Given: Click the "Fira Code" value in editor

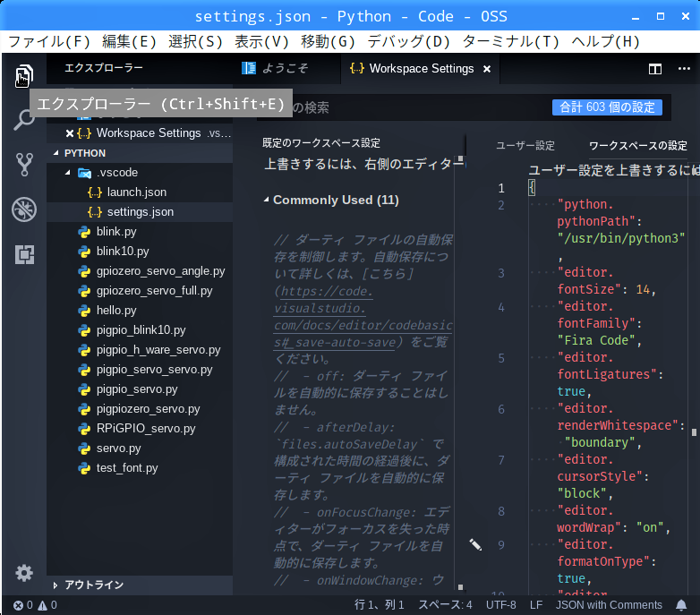Looking at the screenshot, I should pos(595,340).
